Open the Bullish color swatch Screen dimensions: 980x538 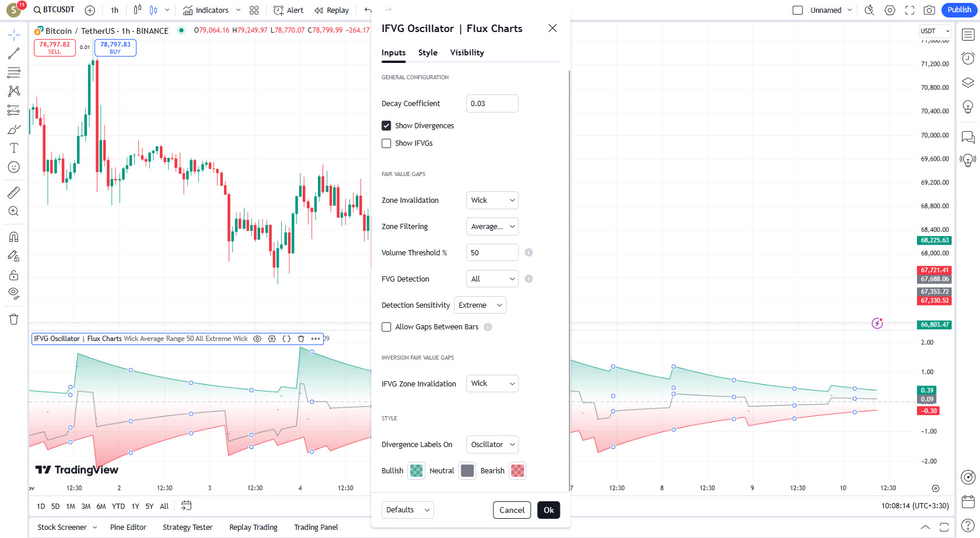pos(416,471)
